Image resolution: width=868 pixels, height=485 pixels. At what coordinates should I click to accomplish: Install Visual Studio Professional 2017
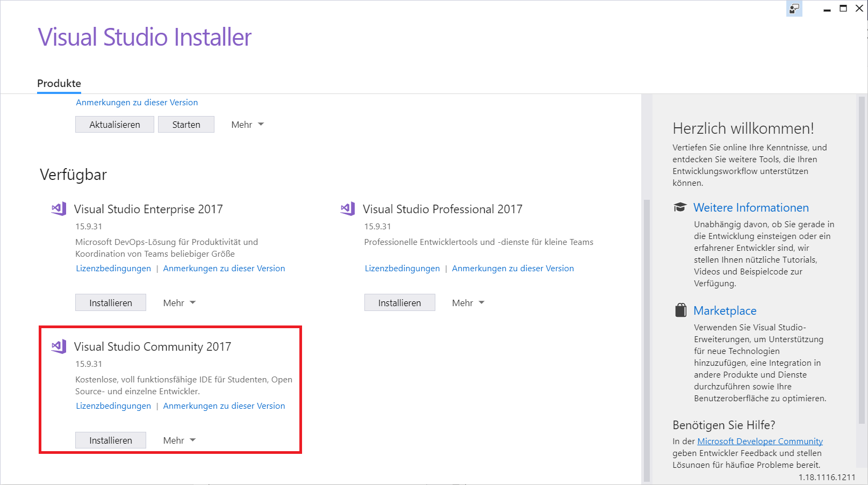tap(399, 303)
